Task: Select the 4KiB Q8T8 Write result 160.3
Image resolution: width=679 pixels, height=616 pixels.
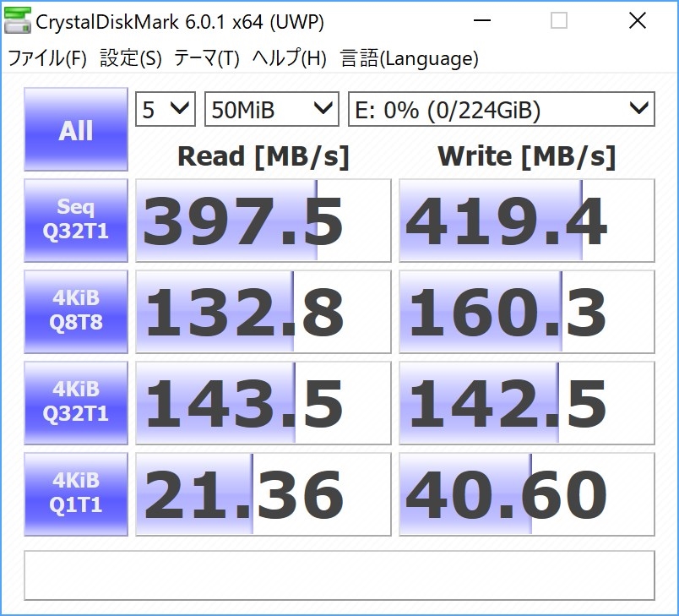Action: 525,312
